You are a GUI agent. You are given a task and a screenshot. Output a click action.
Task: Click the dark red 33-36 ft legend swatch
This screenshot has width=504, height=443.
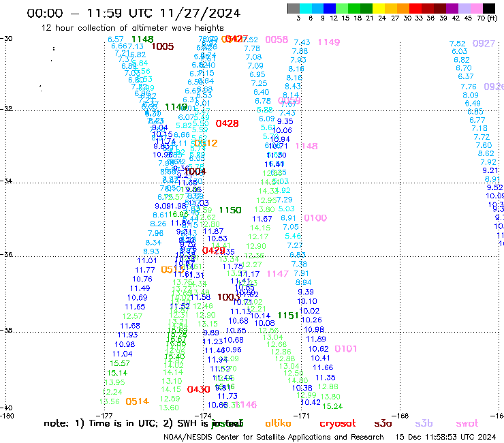(428, 8)
